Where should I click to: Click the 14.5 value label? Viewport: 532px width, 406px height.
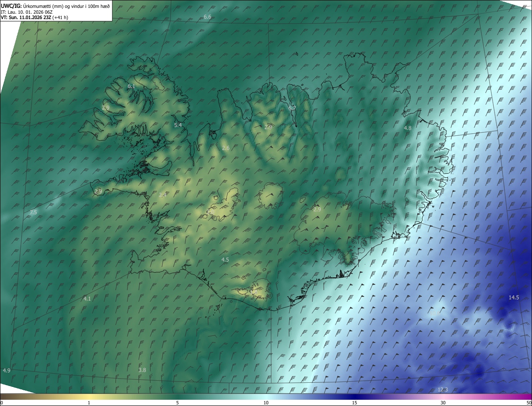(x=514, y=298)
